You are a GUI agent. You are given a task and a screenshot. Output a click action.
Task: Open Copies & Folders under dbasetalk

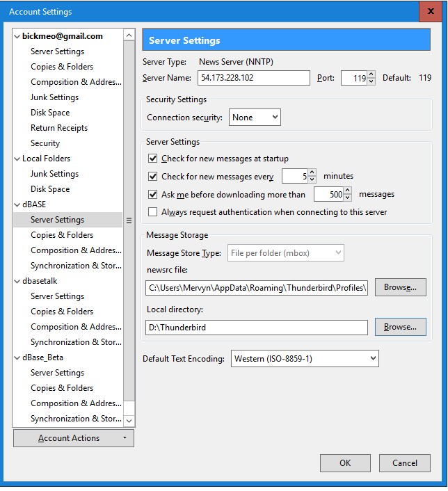pyautogui.click(x=62, y=312)
